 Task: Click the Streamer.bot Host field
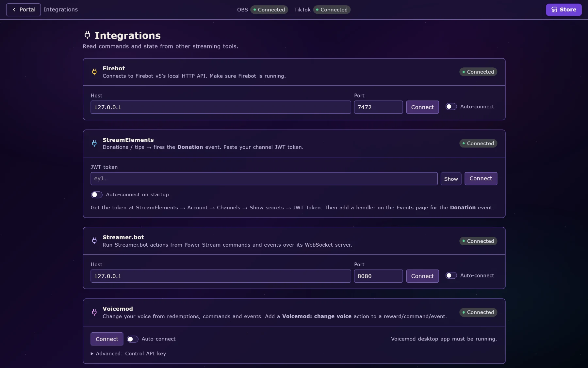pos(221,276)
